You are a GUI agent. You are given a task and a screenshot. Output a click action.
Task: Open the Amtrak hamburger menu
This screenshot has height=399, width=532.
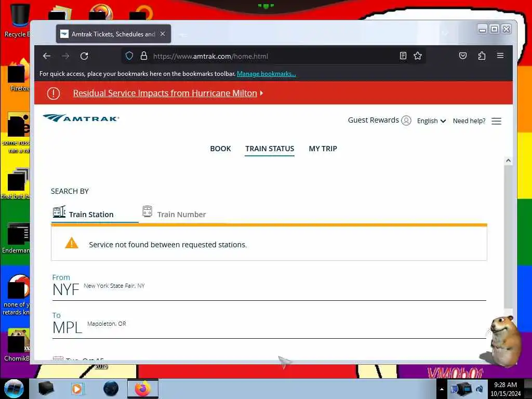496,121
